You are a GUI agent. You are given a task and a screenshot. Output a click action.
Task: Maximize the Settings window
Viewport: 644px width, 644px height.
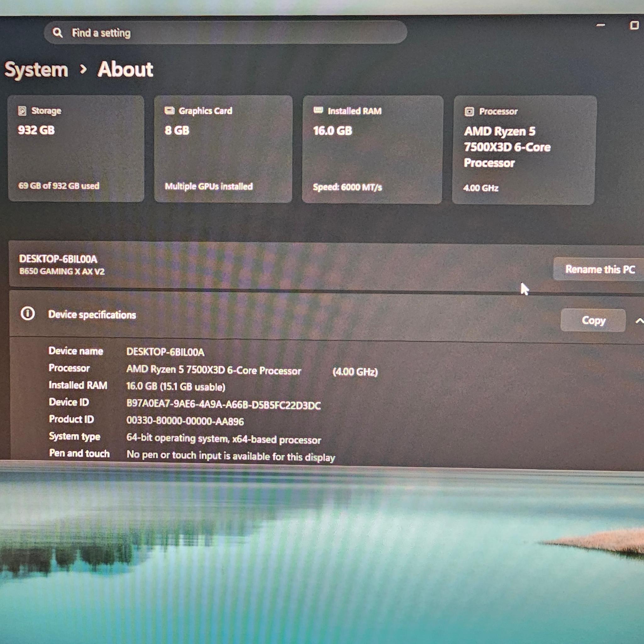(634, 25)
